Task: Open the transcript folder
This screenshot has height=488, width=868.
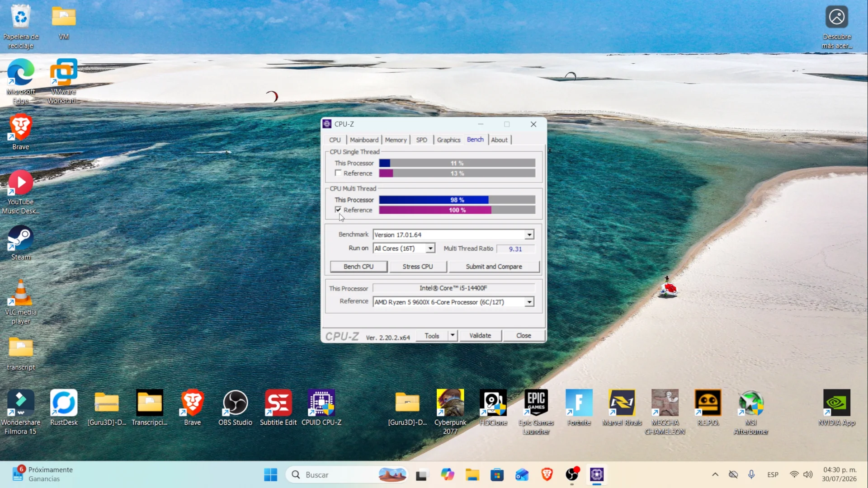Action: [x=21, y=354]
